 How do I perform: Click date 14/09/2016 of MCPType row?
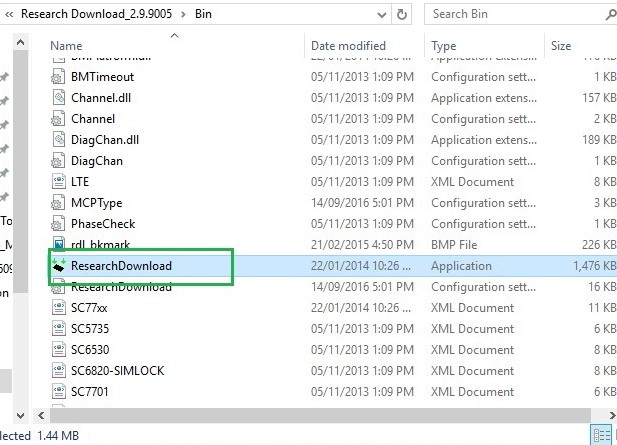(362, 203)
